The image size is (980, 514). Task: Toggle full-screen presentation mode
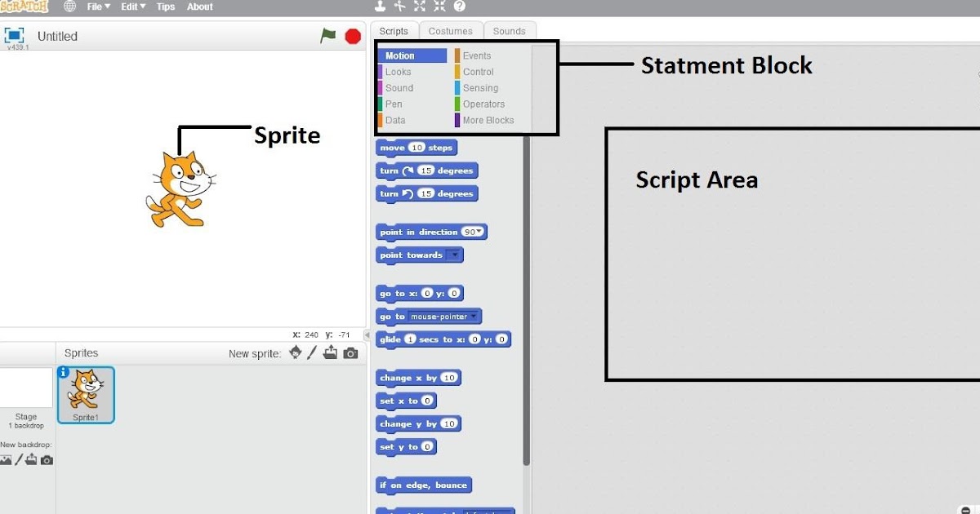point(12,34)
